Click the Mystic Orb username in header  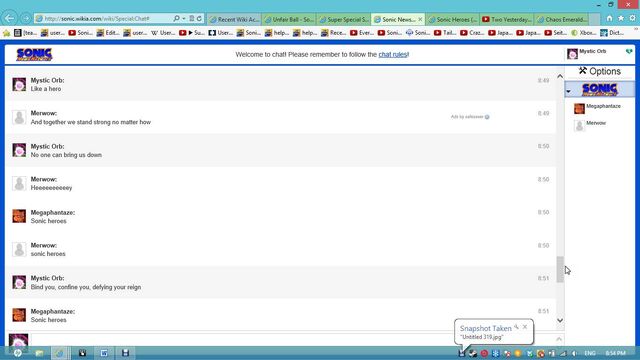[593, 51]
